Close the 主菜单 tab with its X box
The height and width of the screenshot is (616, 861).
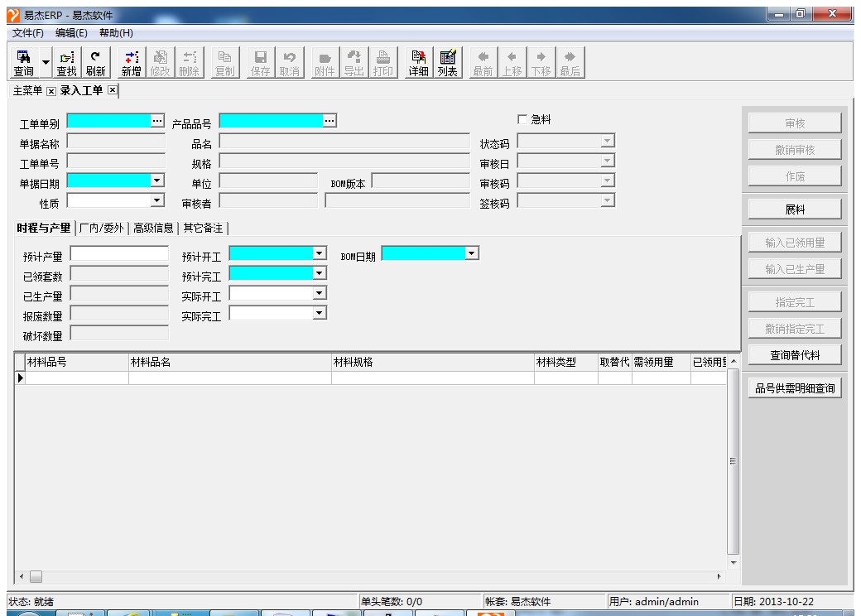(x=51, y=90)
